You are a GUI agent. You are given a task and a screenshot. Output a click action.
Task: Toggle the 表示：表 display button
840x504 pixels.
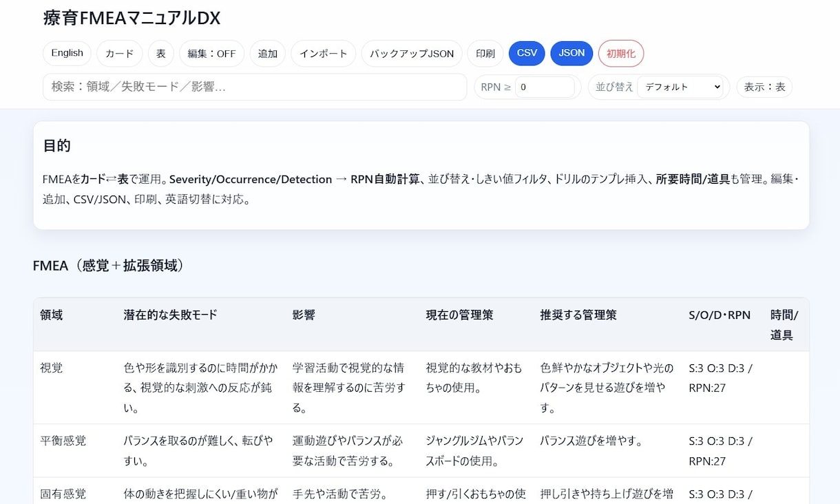(764, 87)
